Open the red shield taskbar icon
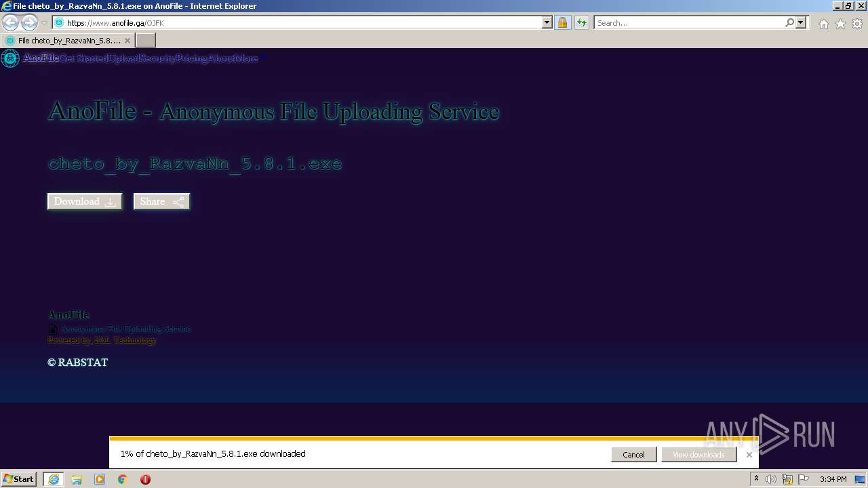Viewport: 868px width, 488px height. tap(145, 479)
